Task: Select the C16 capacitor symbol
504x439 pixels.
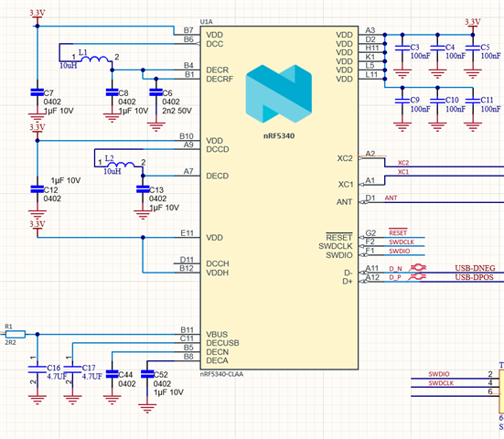Action: 37,369
